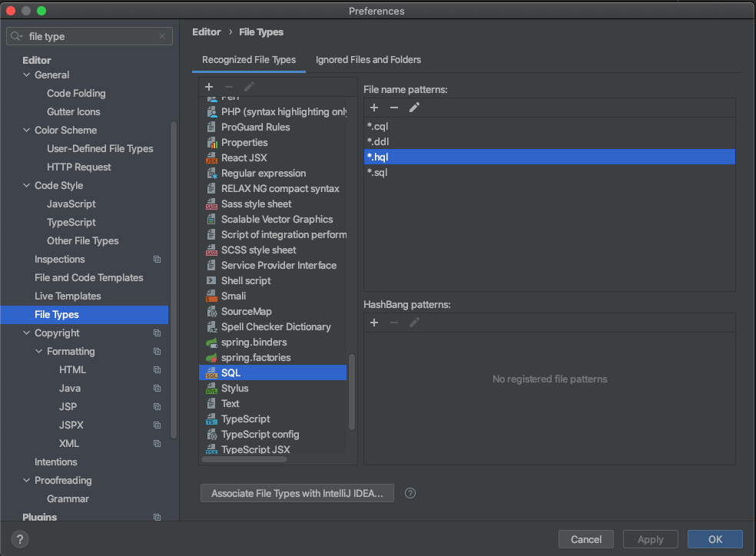Open User-Defined File Types settings

(x=100, y=149)
